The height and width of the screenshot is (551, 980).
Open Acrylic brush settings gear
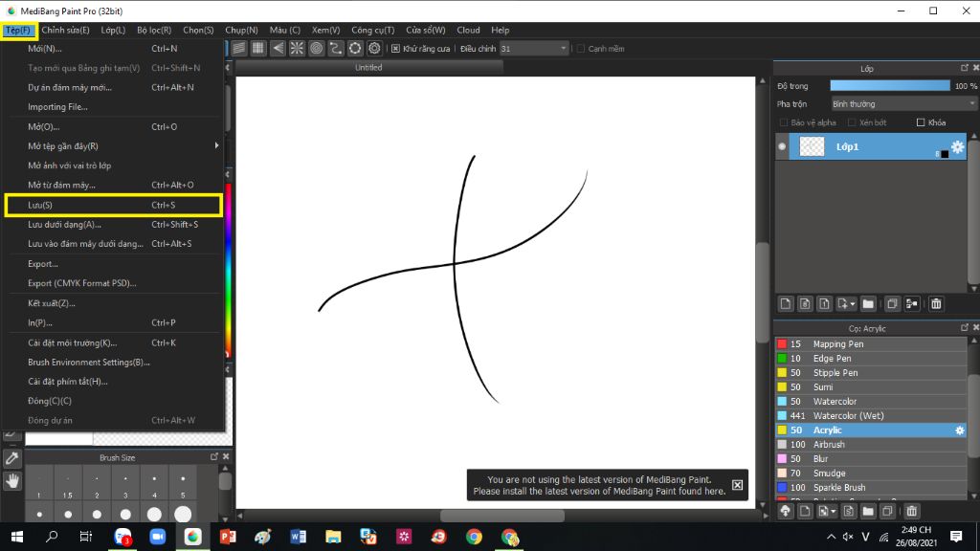point(960,430)
